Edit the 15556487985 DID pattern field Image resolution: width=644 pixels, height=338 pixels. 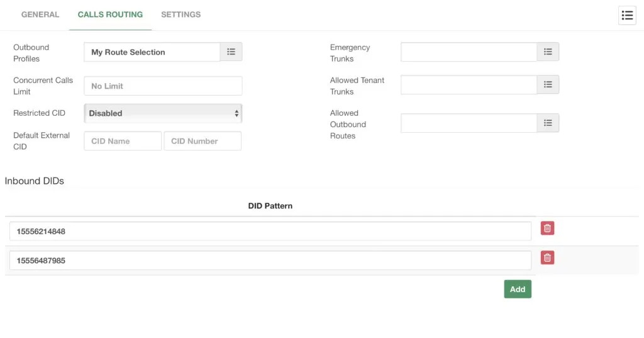click(x=270, y=261)
